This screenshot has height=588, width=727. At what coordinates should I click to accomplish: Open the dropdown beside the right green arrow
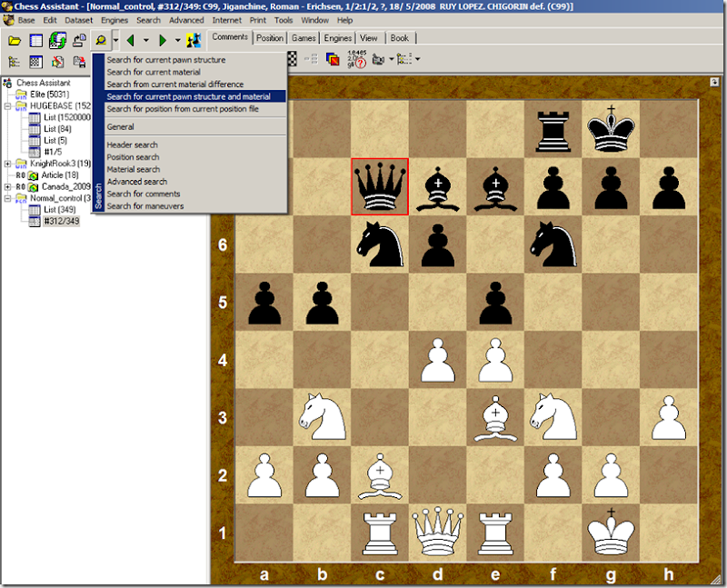pyautogui.click(x=177, y=41)
